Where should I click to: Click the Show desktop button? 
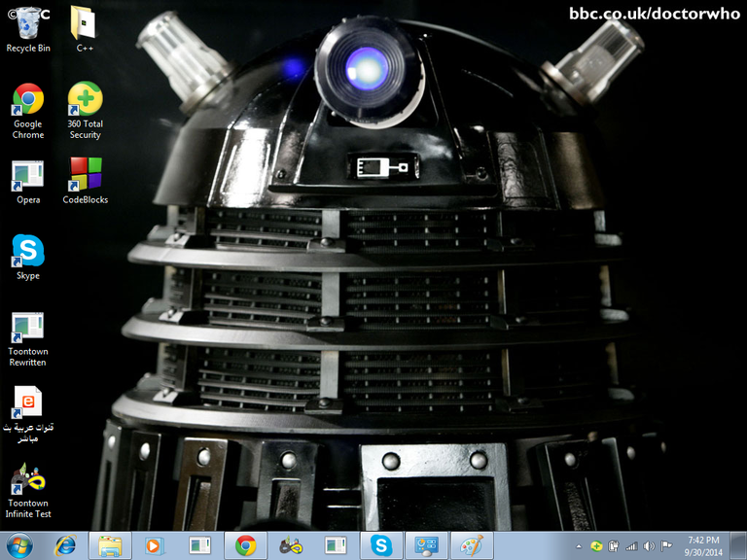click(738, 545)
